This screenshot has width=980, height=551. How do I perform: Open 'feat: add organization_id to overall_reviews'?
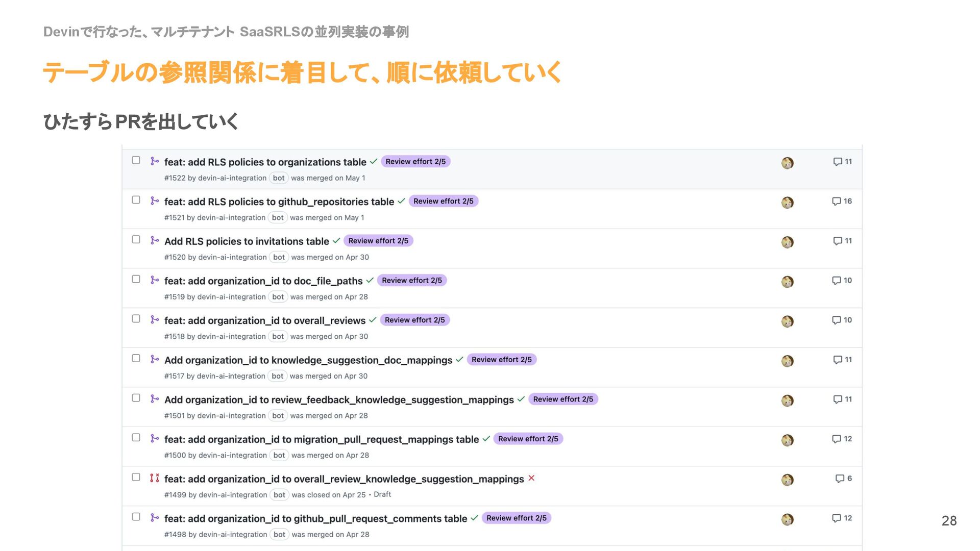point(265,320)
